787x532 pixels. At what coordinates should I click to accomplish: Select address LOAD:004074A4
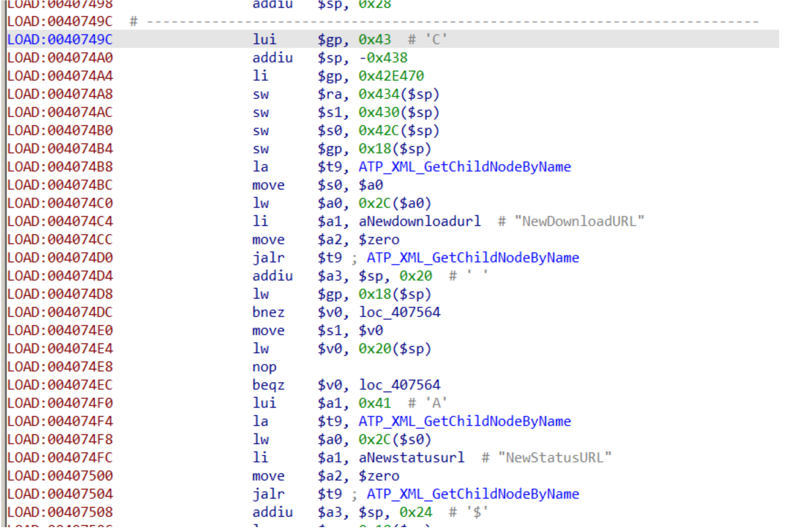tap(60, 76)
